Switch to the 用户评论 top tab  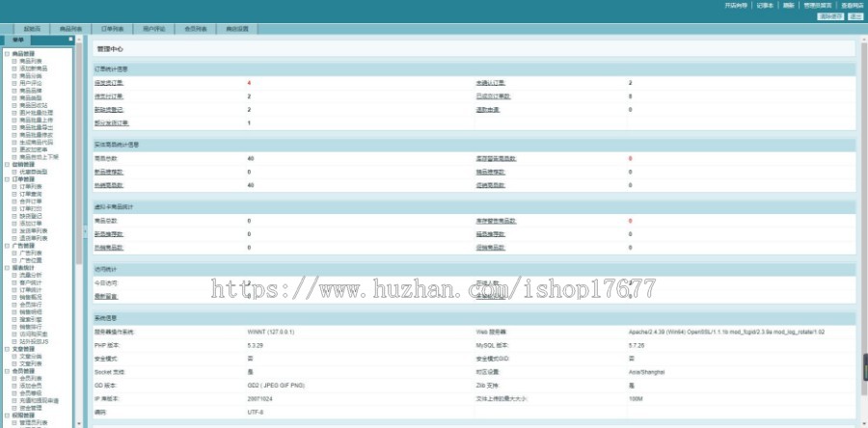click(x=154, y=29)
